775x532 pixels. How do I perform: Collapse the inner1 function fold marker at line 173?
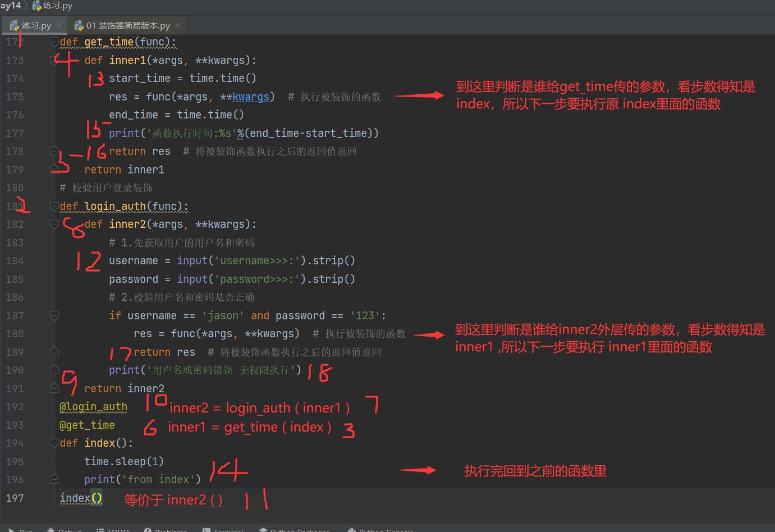[54, 59]
